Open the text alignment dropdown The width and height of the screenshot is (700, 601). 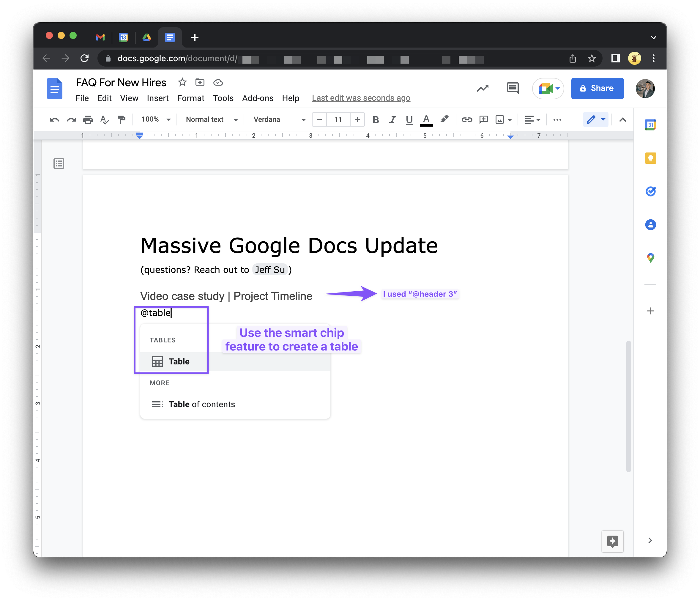tap(532, 120)
